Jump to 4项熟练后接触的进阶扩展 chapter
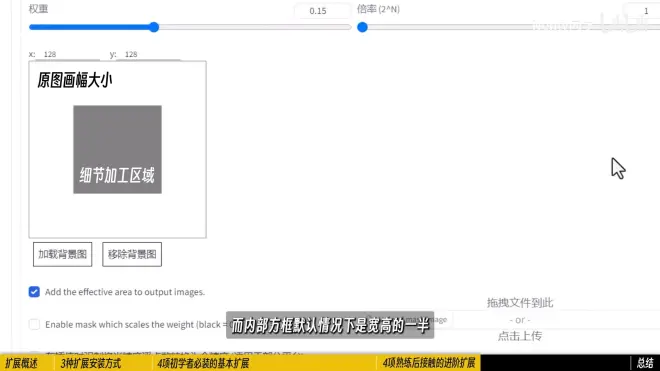This screenshot has height=371, width=660. pyautogui.click(x=428, y=363)
